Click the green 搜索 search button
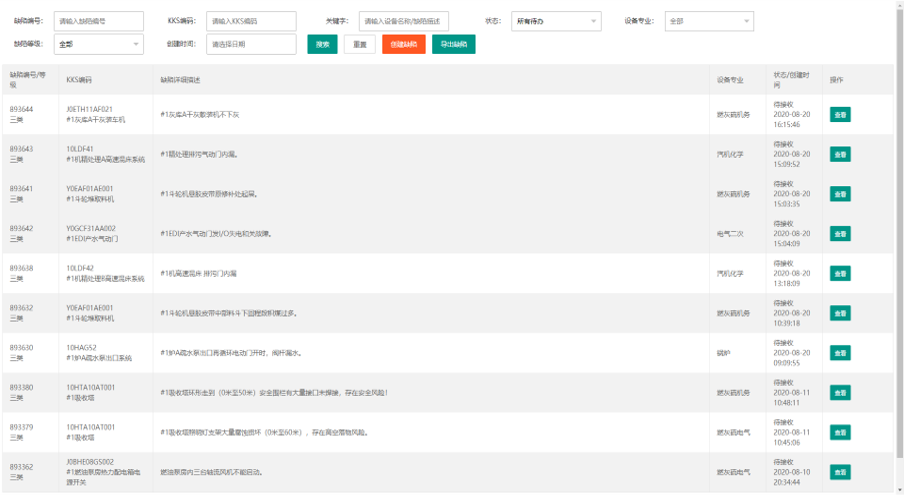The height and width of the screenshot is (495, 904). pyautogui.click(x=322, y=44)
